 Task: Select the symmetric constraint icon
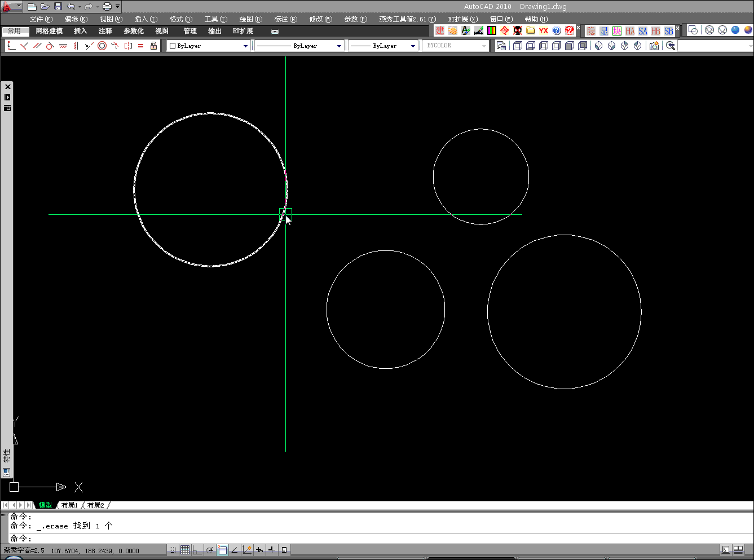click(128, 46)
